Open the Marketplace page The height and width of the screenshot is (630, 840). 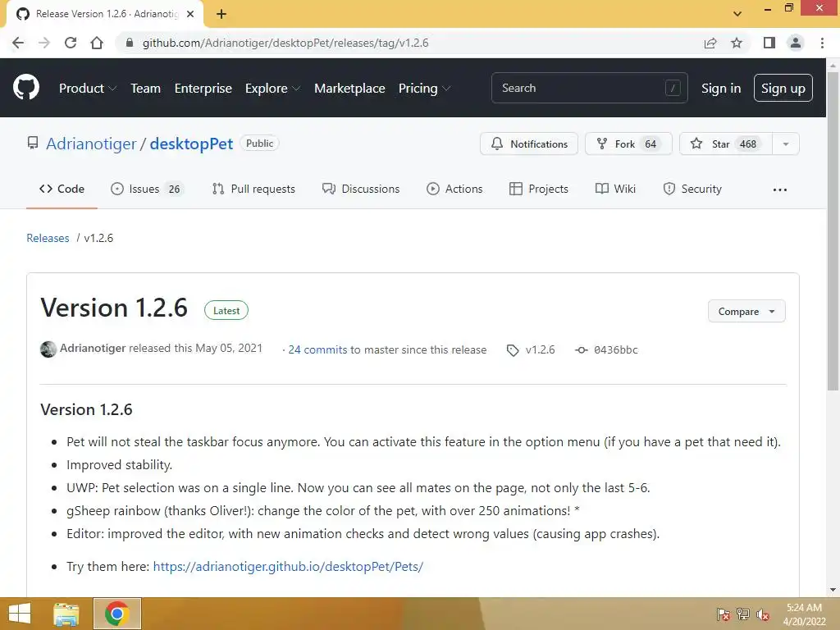coord(349,89)
